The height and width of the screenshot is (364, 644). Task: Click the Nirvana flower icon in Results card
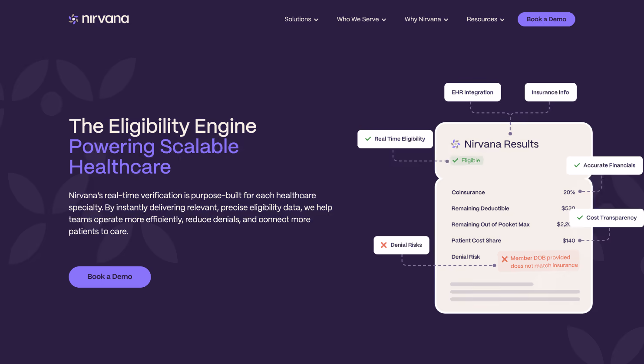tap(456, 144)
